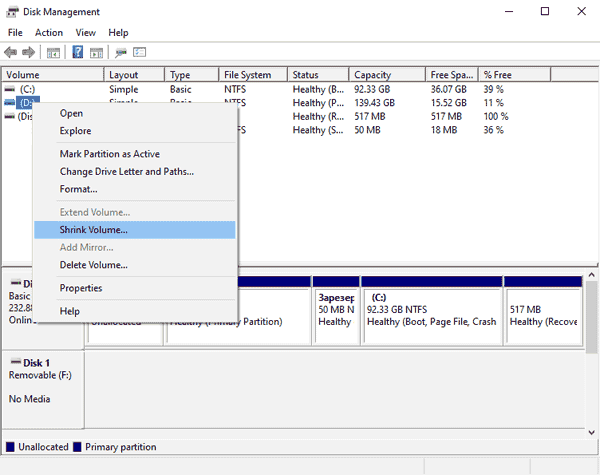The height and width of the screenshot is (475, 600).
Task: Sort by the Layout column header
Action: [134, 75]
